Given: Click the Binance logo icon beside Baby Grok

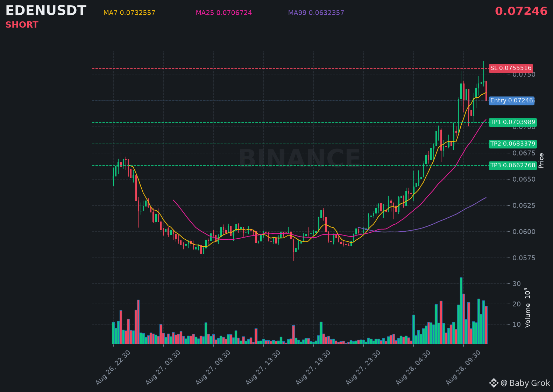Looking at the screenshot, I should [x=494, y=383].
